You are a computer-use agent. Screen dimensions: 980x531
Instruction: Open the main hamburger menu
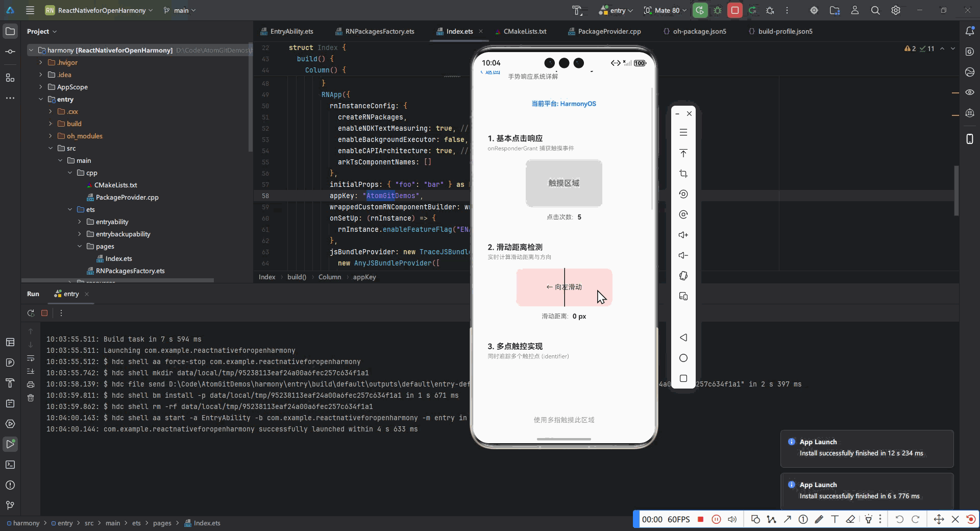coord(30,10)
